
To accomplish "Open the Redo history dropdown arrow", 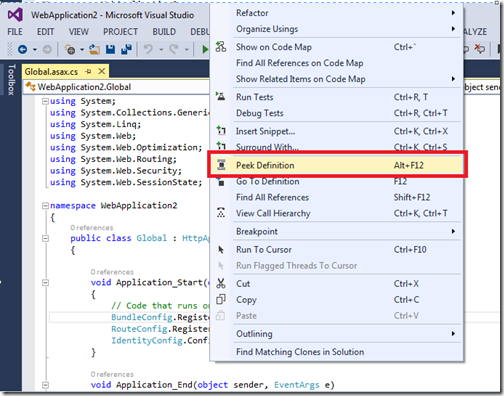I will pyautogui.click(x=187, y=50).
